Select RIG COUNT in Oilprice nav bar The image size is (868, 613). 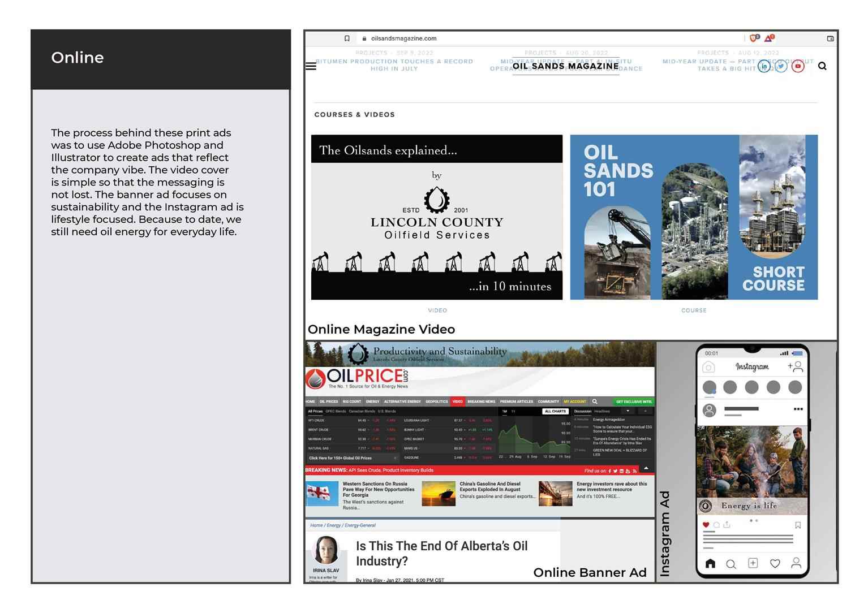(x=352, y=402)
